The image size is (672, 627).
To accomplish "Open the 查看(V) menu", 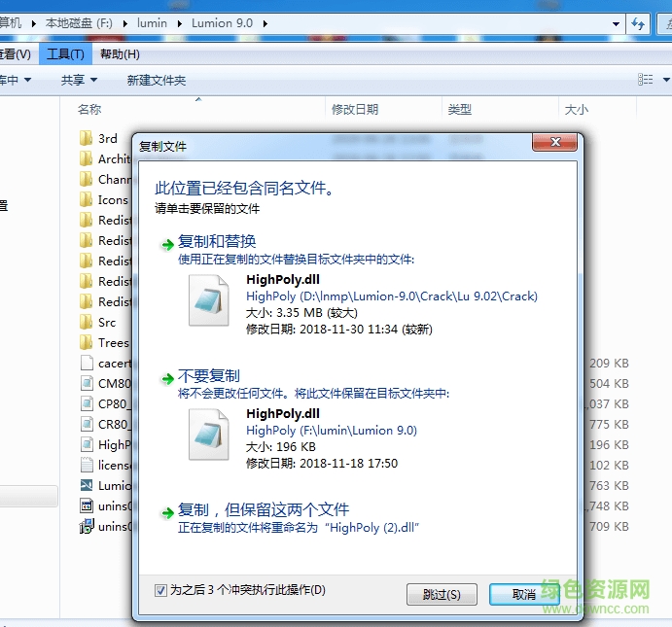I will (x=16, y=54).
